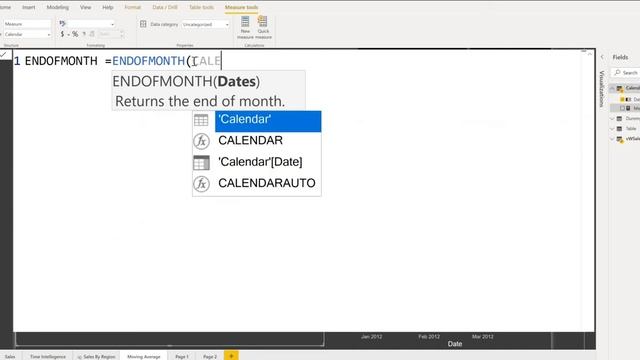
Task: Click the vwSales table icon in Fields
Action: (x=620, y=139)
